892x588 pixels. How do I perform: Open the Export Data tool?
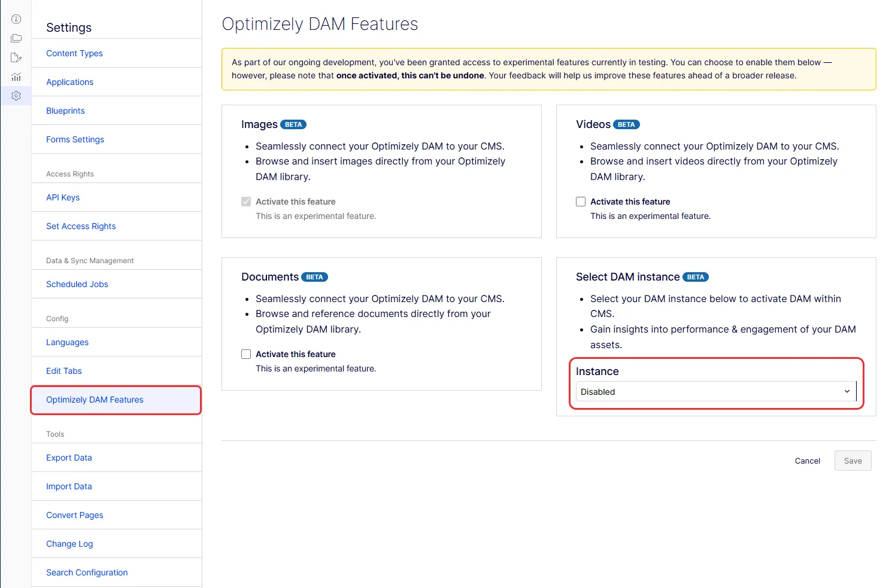(x=69, y=458)
